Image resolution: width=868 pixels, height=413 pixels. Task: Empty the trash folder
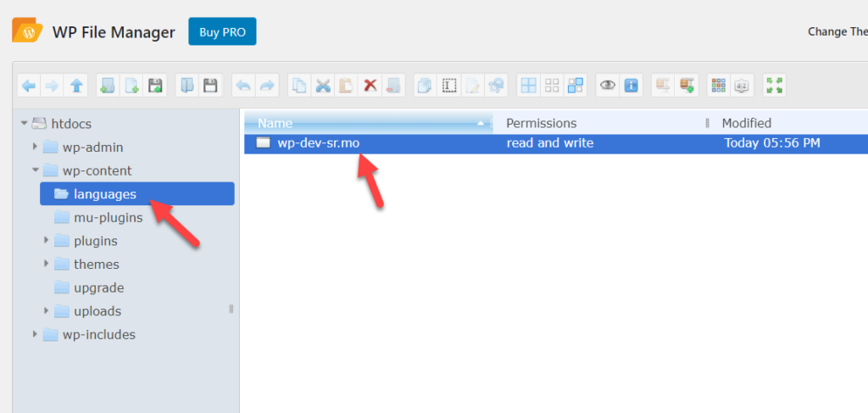tap(393, 86)
